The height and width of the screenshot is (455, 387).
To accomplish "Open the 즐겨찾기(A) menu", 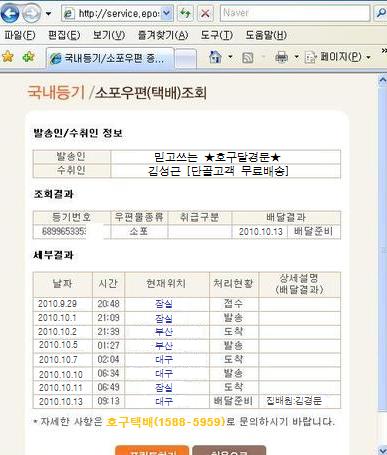I will (163, 35).
